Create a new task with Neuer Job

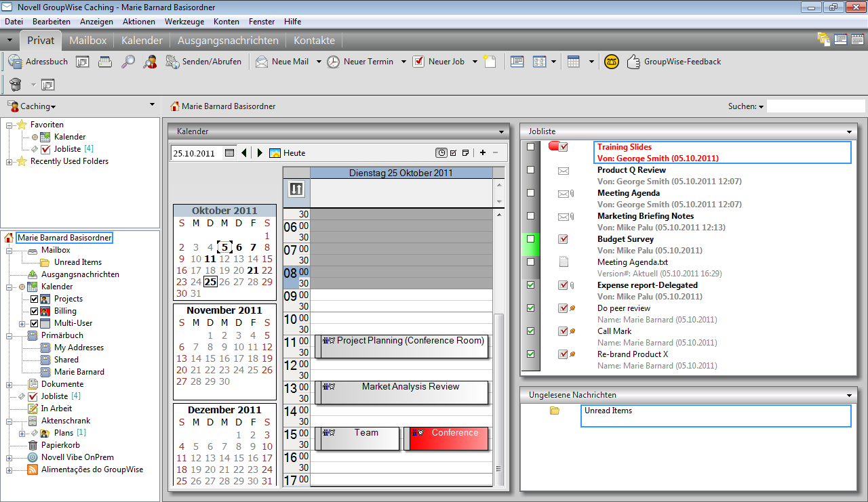(439, 62)
